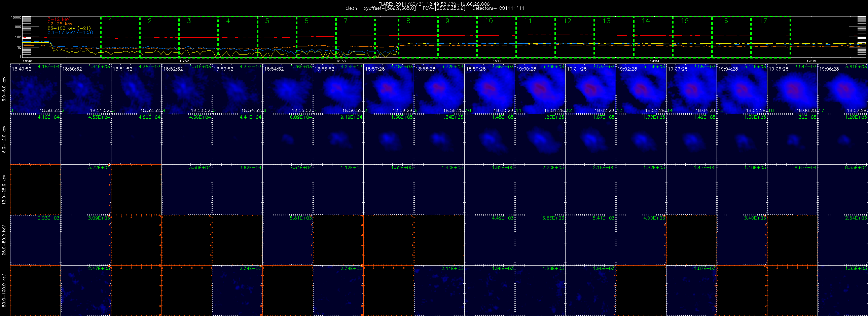This screenshot has width=868, height=316.
Task: Select interval marker 7 in the light curve
Action: pos(346,21)
